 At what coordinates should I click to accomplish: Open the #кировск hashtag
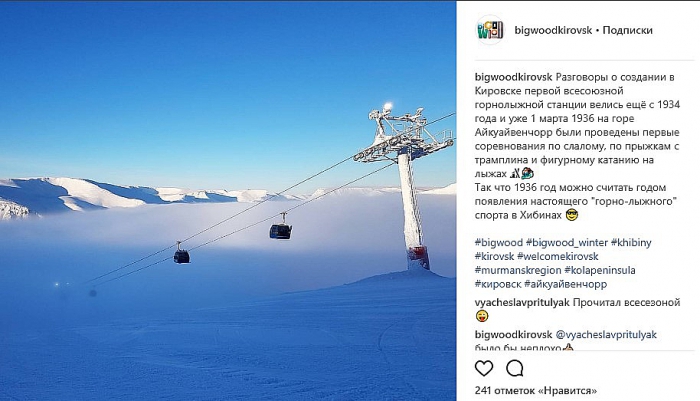tap(498, 284)
